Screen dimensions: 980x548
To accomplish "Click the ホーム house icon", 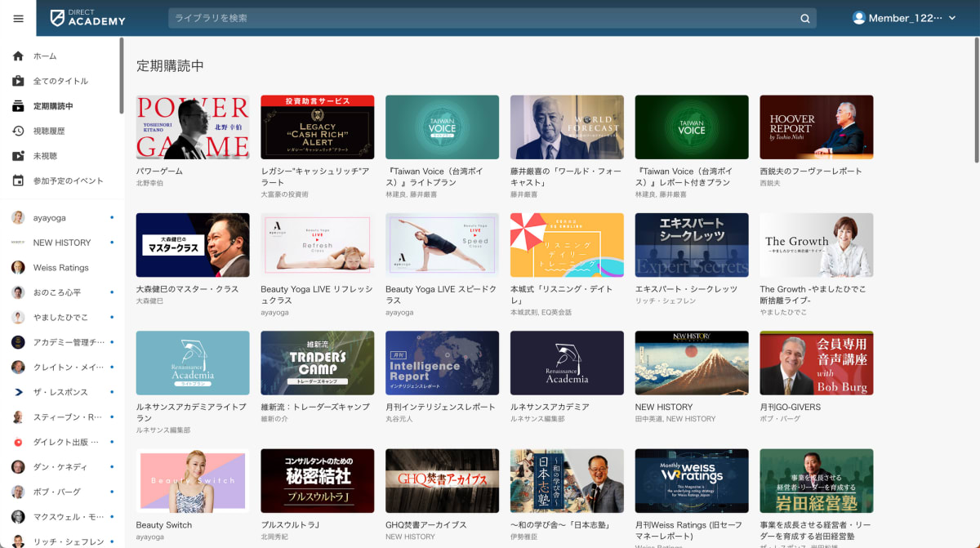I will pyautogui.click(x=18, y=56).
